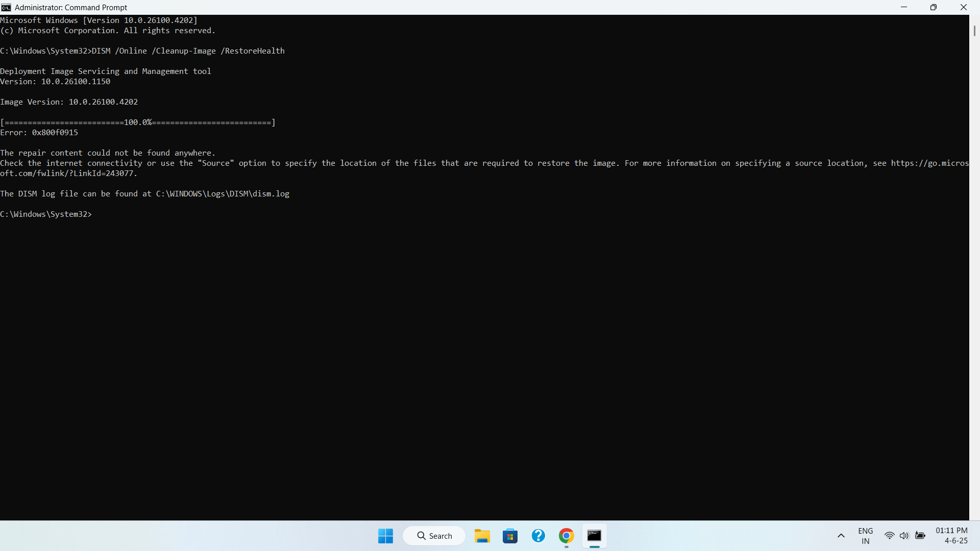Click the battery status icon
The height and width of the screenshot is (551, 980).
[x=921, y=536]
